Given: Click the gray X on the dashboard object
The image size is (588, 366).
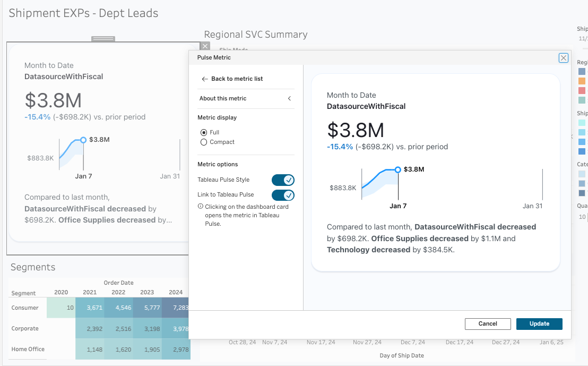Looking at the screenshot, I should pyautogui.click(x=205, y=47).
